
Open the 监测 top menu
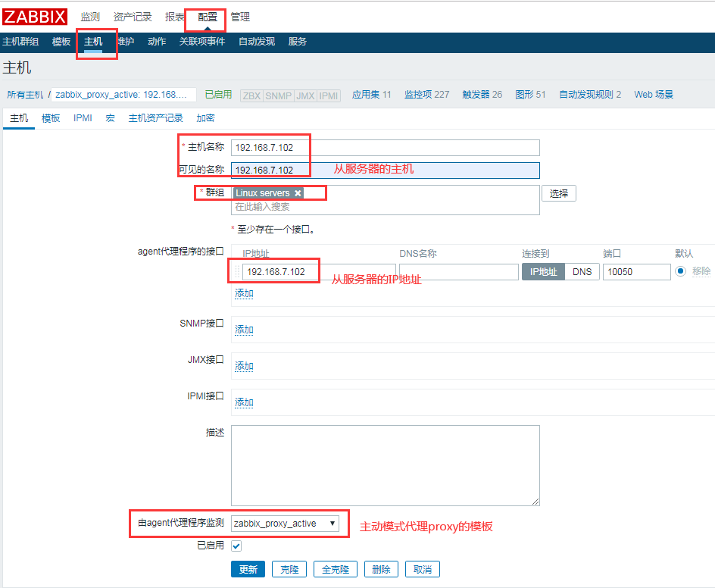pyautogui.click(x=90, y=17)
